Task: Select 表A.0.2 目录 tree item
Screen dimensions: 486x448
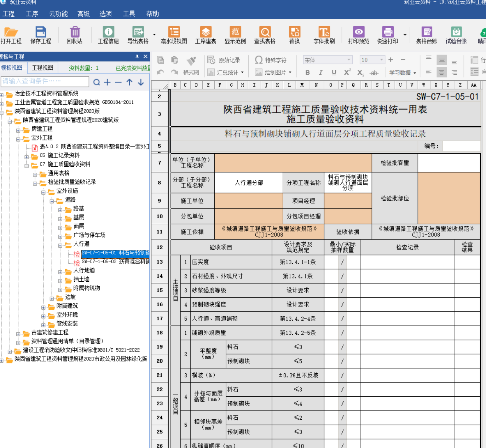Action: pyautogui.click(x=94, y=147)
